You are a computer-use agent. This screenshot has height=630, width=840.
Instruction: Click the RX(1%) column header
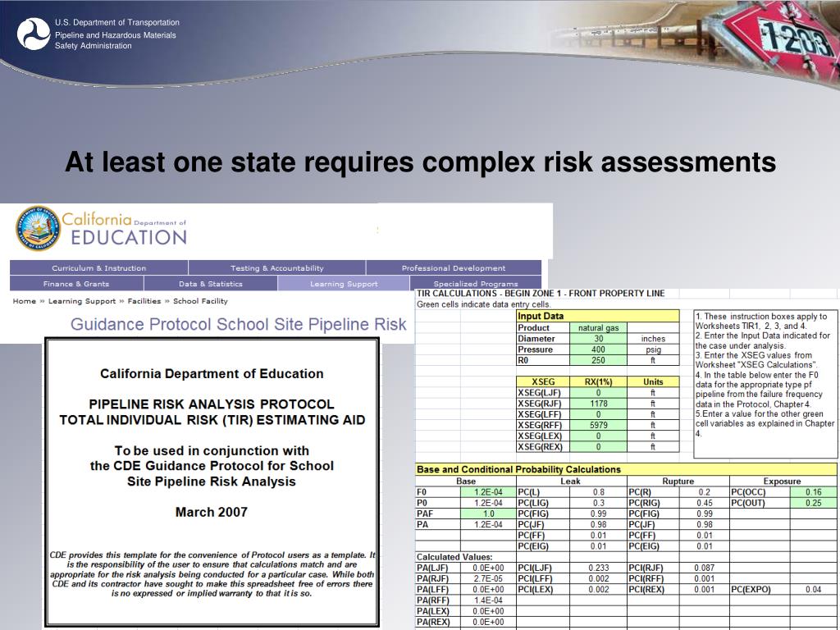click(598, 382)
